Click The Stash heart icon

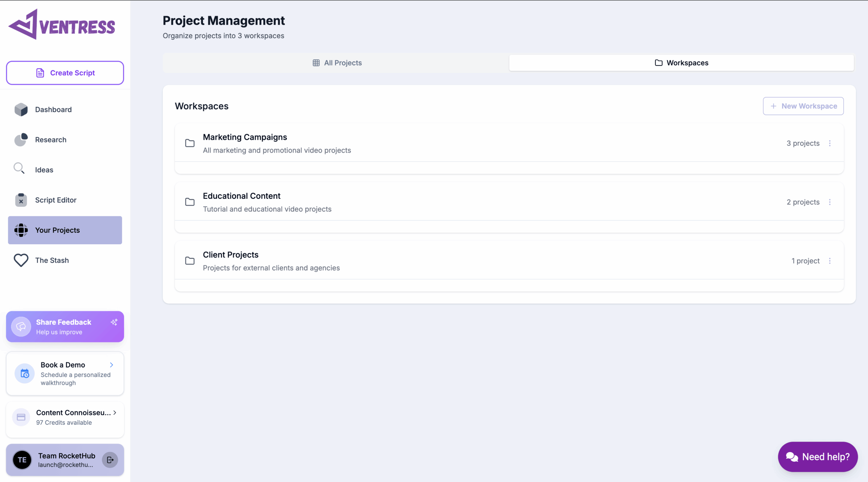click(21, 261)
